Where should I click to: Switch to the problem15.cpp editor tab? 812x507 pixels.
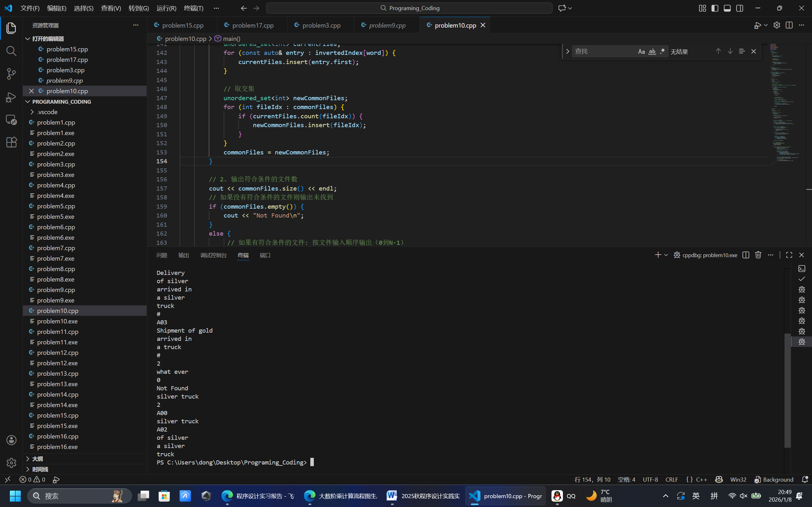(182, 25)
